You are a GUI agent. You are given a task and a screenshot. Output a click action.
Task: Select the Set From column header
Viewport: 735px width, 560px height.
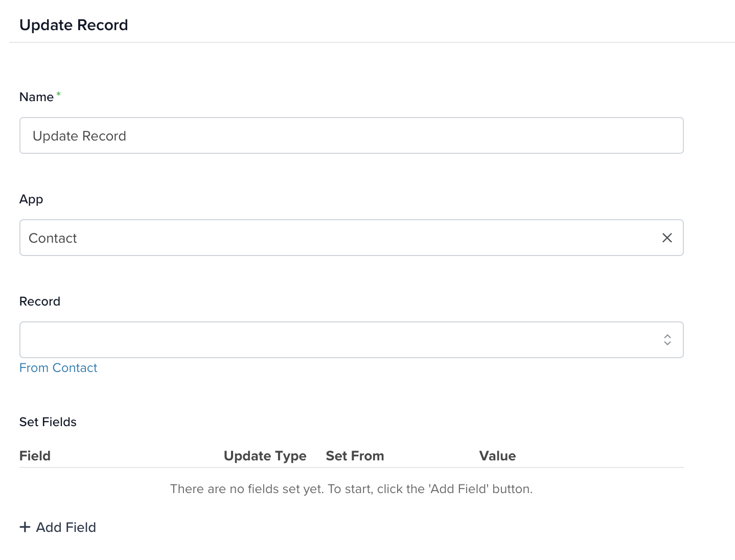(x=355, y=456)
